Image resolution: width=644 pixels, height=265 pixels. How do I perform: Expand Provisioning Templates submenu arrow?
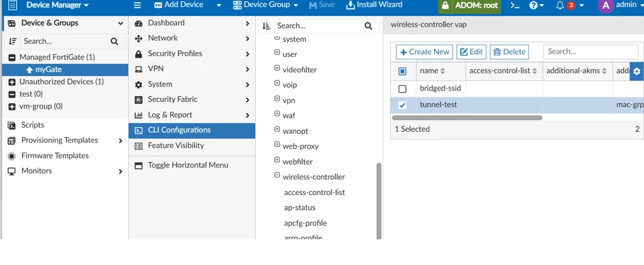click(x=120, y=141)
